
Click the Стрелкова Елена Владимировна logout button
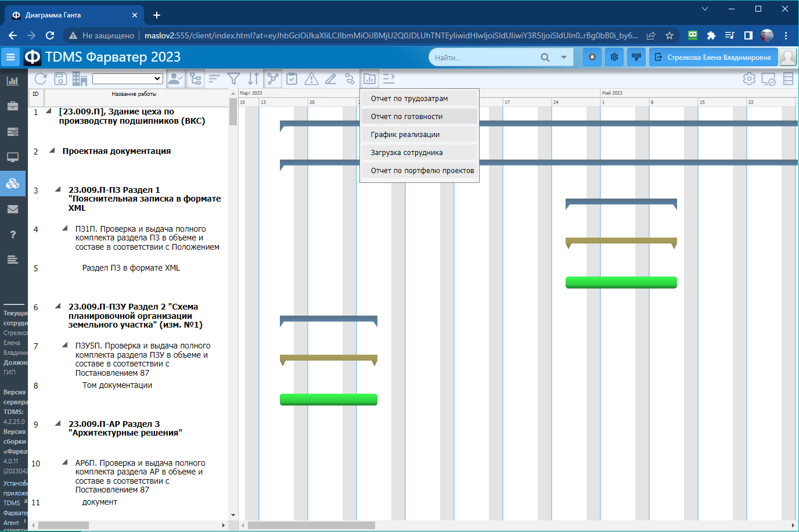(714, 57)
